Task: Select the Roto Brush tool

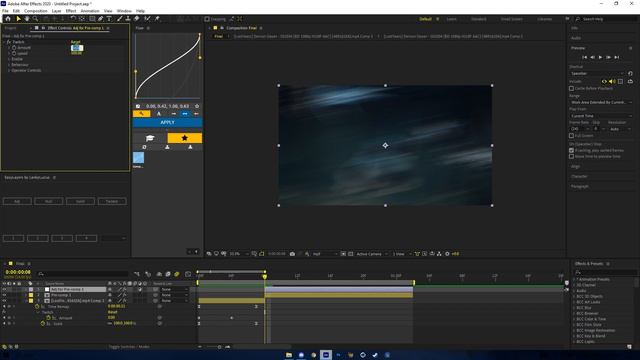Action: pos(147,19)
